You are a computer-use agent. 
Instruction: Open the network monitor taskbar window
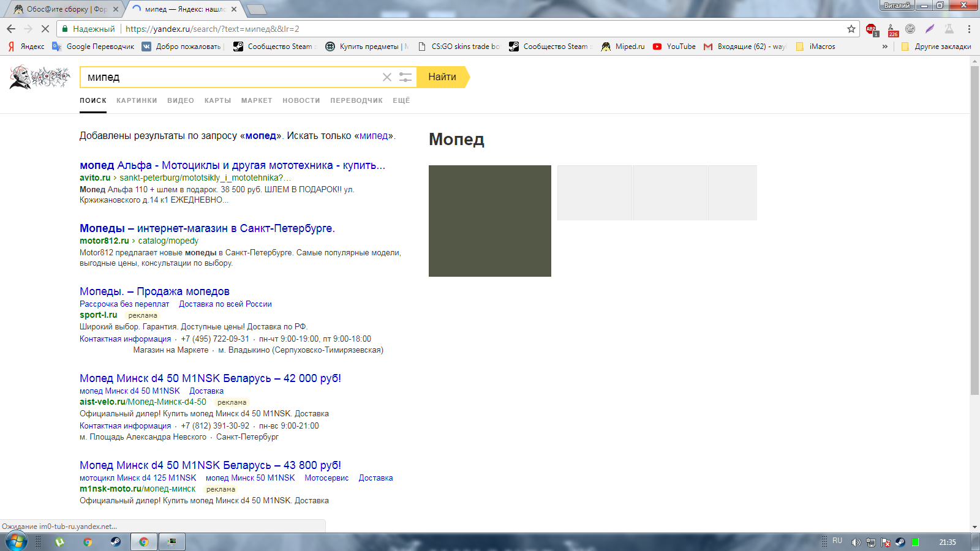point(172,542)
